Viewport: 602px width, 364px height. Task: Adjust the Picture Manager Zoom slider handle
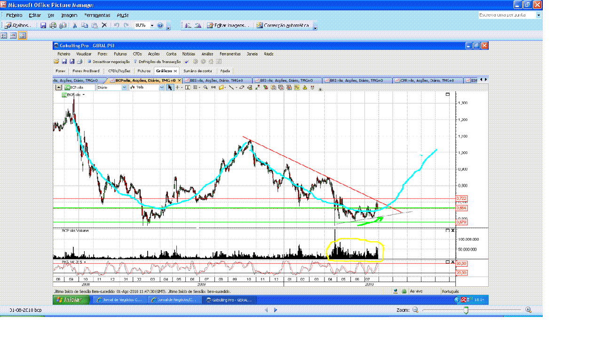466,310
